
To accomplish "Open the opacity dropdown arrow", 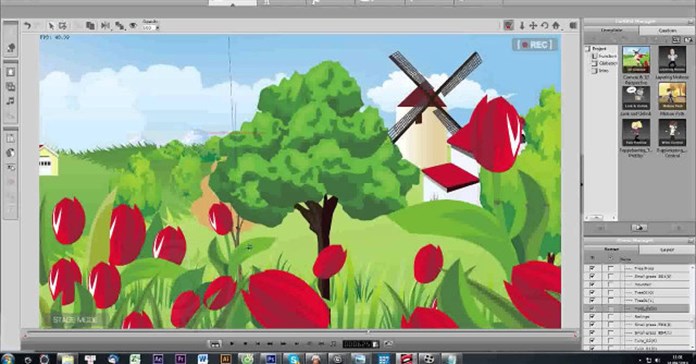I will pos(157,28).
